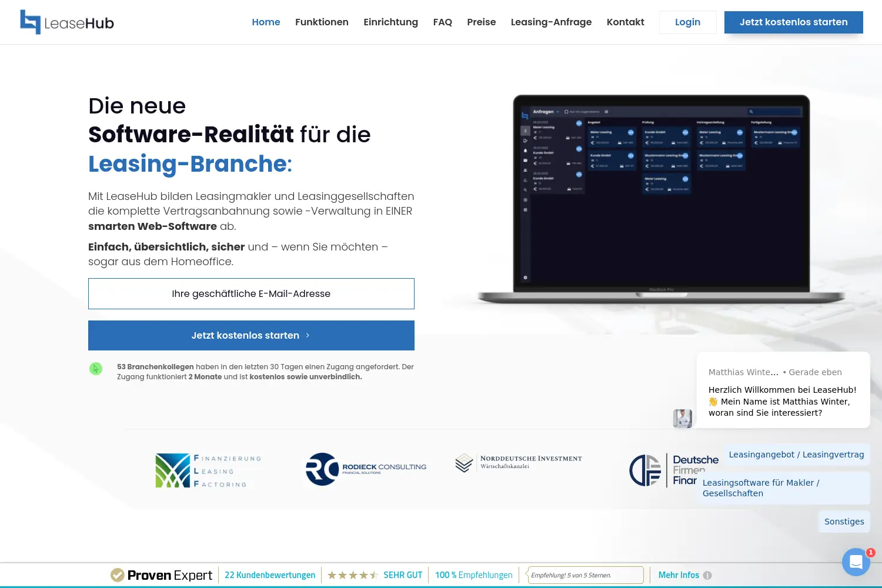
Task: Click the '53 Branchenkollegen' text
Action: tap(155, 366)
